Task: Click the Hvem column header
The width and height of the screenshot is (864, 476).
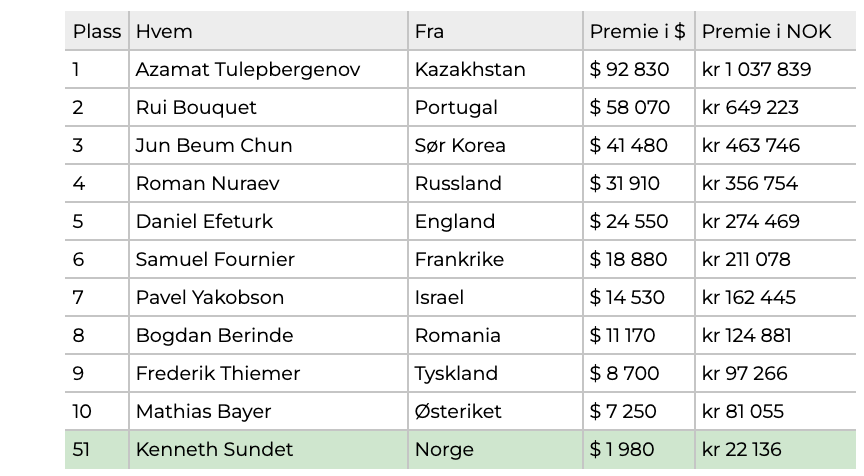Action: pos(164,31)
